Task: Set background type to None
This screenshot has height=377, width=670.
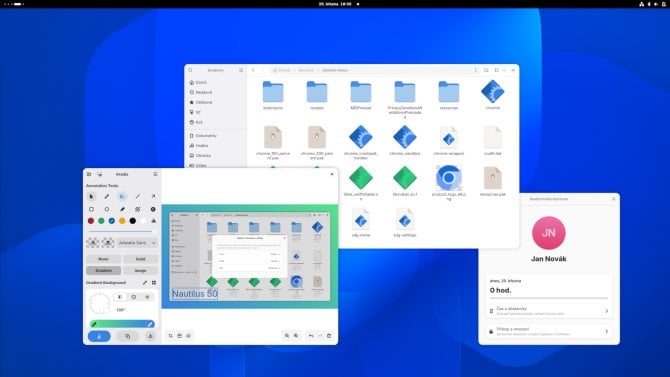Action: (103, 259)
